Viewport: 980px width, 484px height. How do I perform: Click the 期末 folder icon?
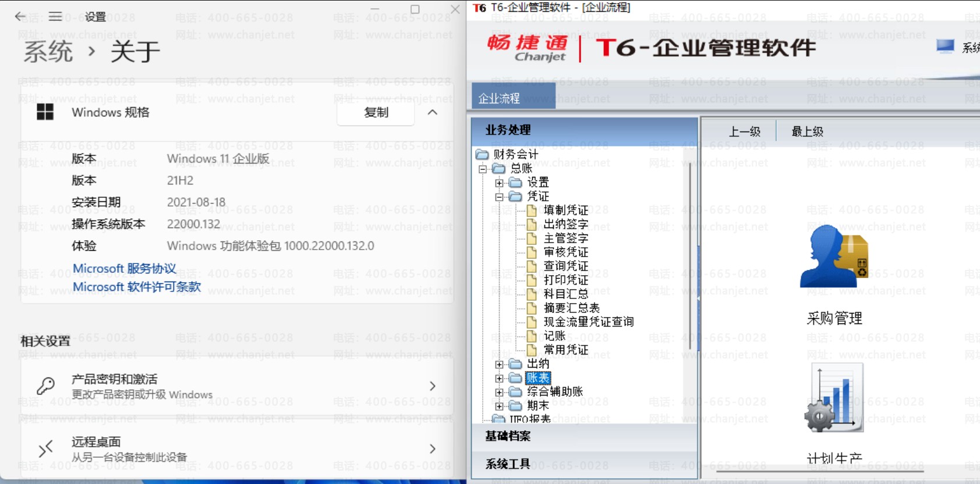coord(515,405)
